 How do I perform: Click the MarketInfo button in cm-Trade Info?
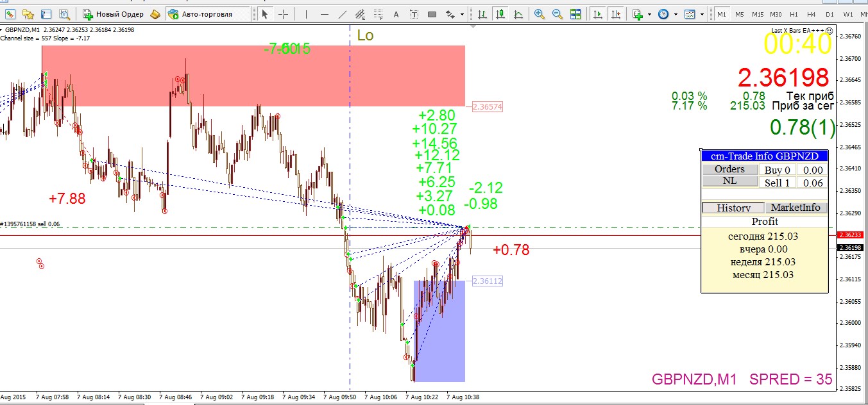click(x=796, y=208)
